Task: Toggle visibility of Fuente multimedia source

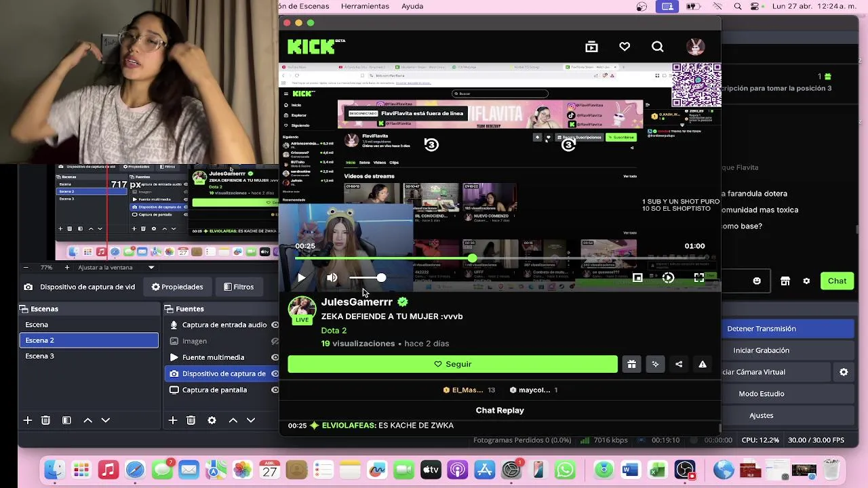Action: pos(275,357)
